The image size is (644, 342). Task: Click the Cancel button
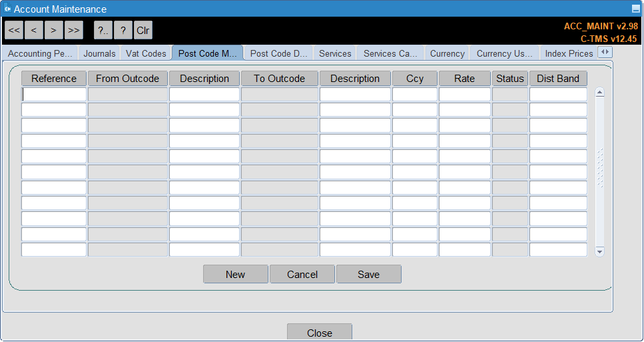pos(302,274)
